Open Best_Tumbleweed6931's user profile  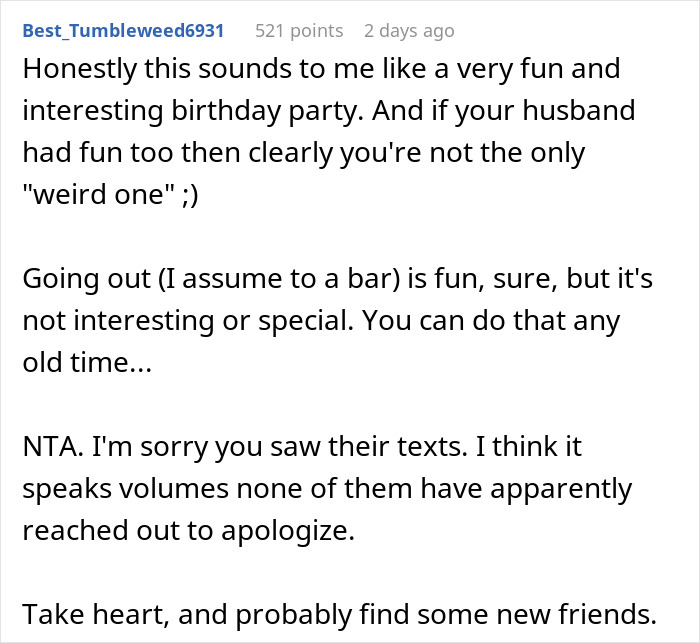tap(121, 30)
